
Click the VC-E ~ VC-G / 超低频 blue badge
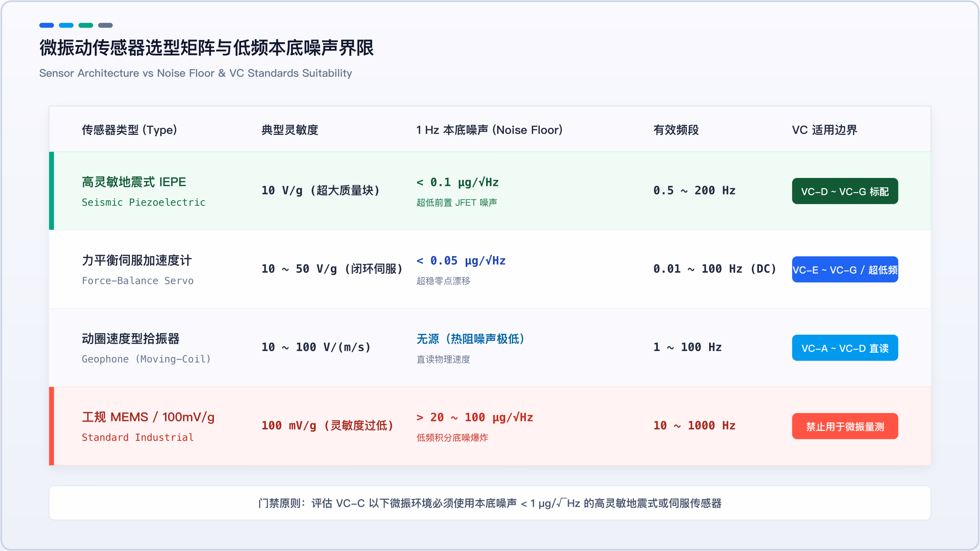845,270
